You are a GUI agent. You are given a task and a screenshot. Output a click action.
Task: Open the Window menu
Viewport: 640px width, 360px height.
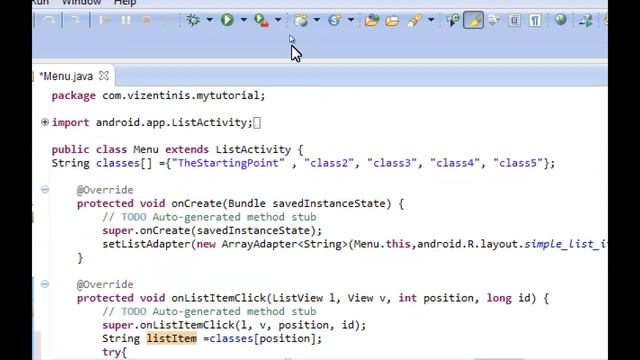tap(81, 2)
